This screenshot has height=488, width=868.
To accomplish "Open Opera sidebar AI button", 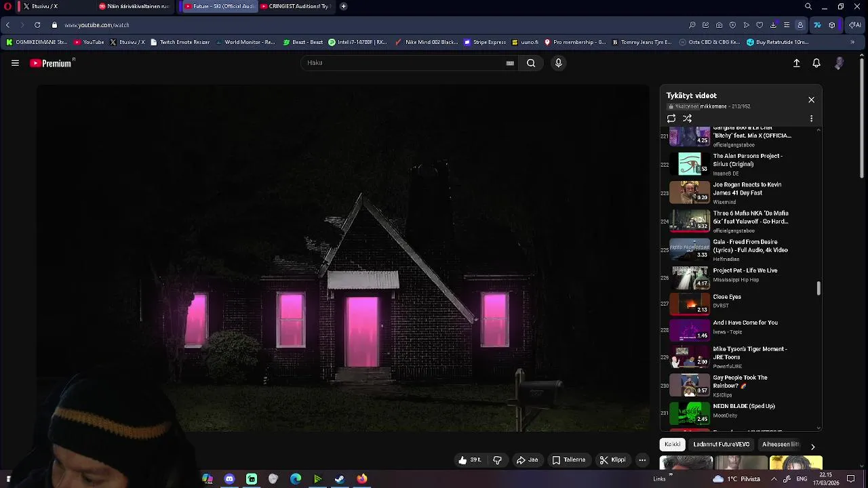I will [855, 25].
